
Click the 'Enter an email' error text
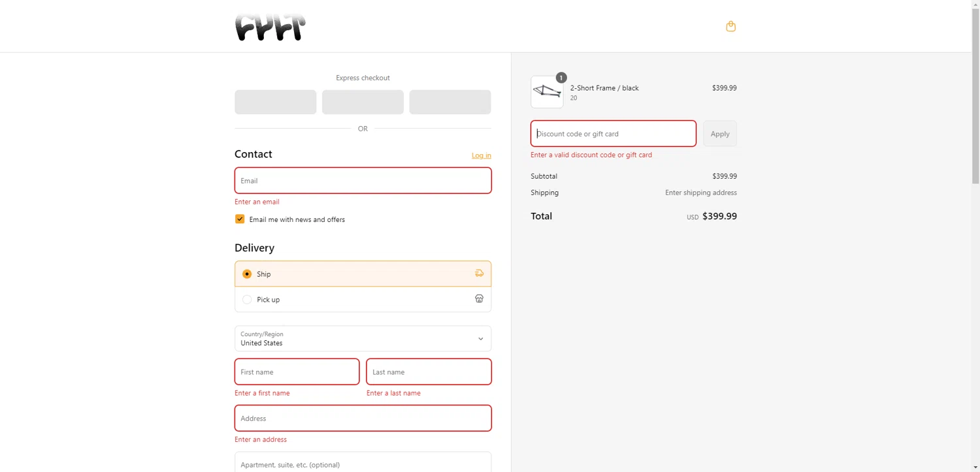click(257, 202)
